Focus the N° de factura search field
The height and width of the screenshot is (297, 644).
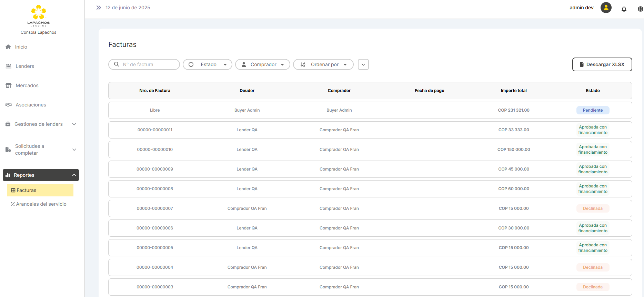(x=148, y=64)
